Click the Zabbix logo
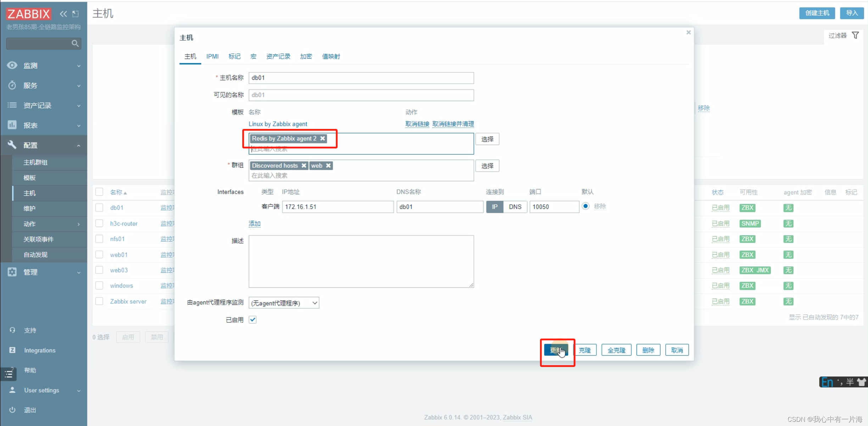This screenshot has width=868, height=426. coord(28,14)
